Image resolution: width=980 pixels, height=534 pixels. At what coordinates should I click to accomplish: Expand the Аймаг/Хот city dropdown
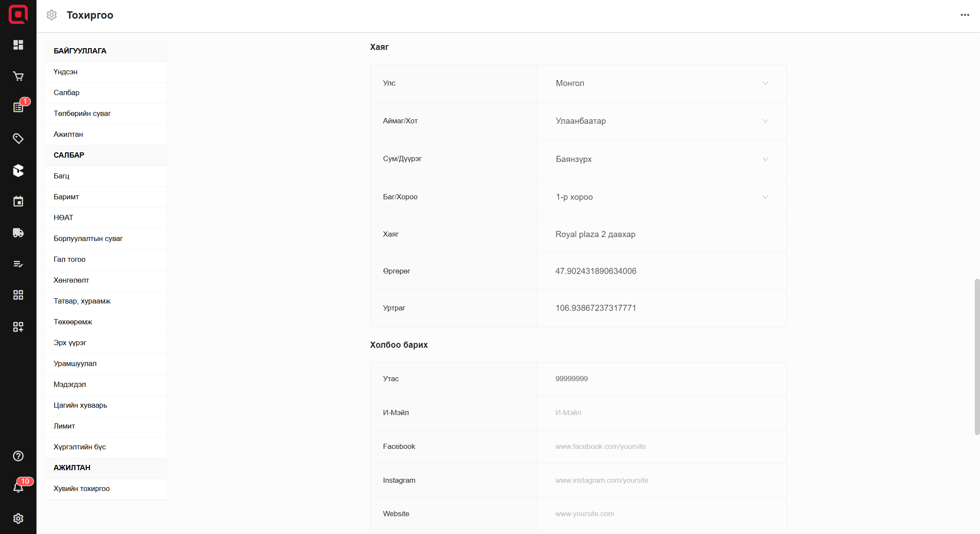click(662, 121)
